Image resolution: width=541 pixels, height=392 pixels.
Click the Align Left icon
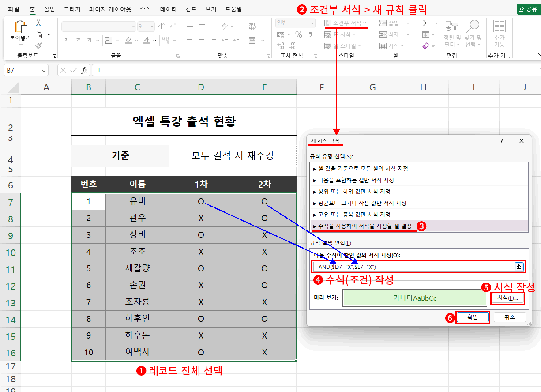[190, 40]
